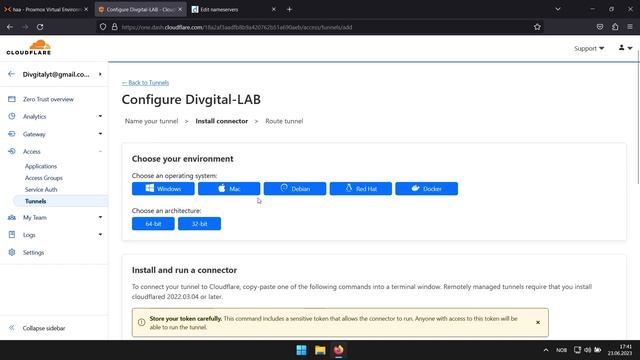Open File Explorer from the taskbar
640x360 pixels.
[x=320, y=350]
